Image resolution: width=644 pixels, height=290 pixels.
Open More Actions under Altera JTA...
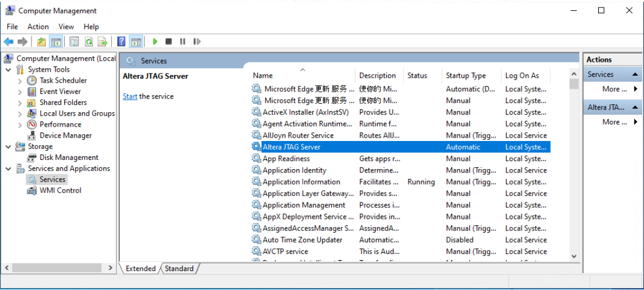(x=614, y=122)
